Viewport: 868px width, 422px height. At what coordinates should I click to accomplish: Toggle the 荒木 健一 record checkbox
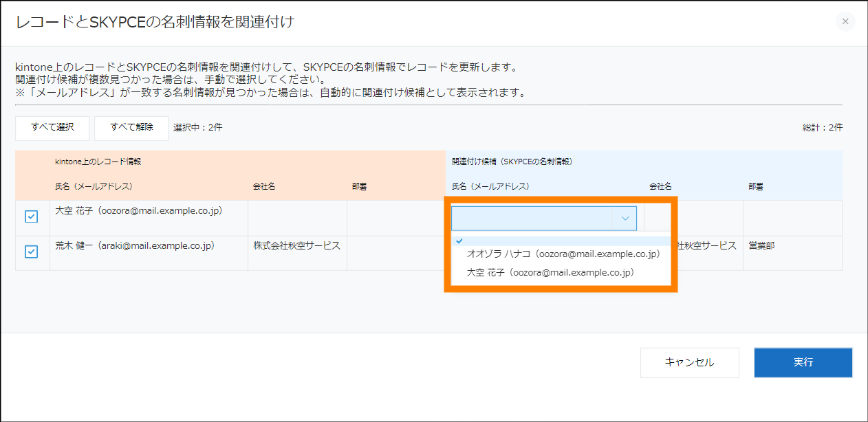tap(32, 252)
